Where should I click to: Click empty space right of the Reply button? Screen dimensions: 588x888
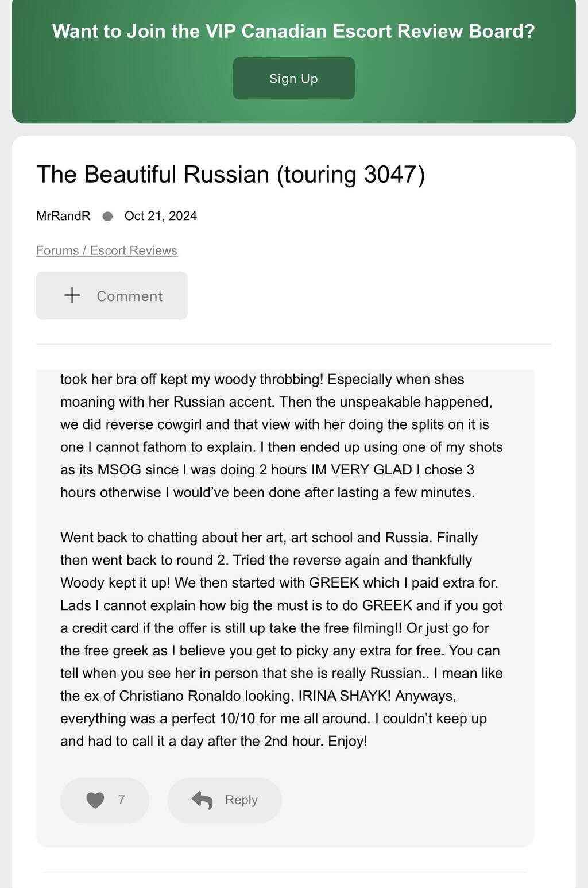pos(402,800)
